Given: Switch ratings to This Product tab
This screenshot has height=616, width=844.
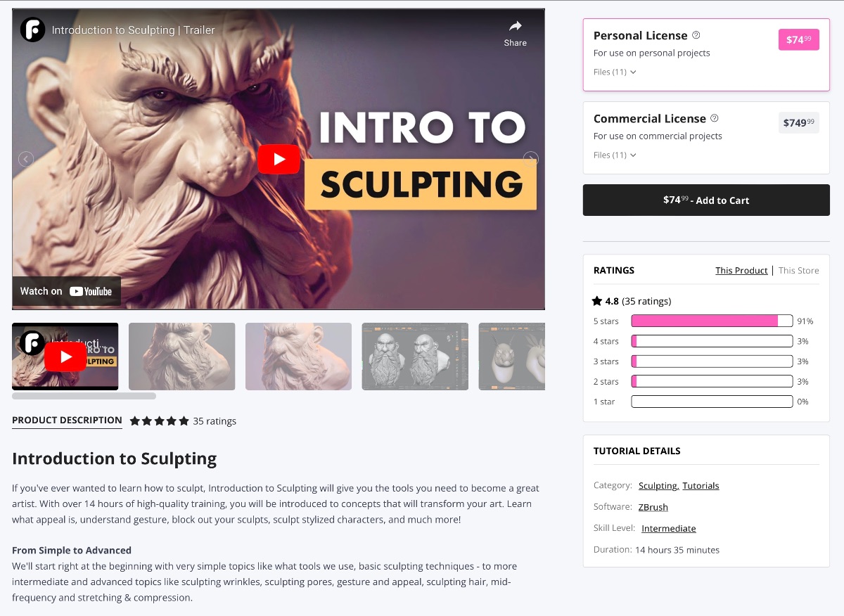Looking at the screenshot, I should coord(741,270).
